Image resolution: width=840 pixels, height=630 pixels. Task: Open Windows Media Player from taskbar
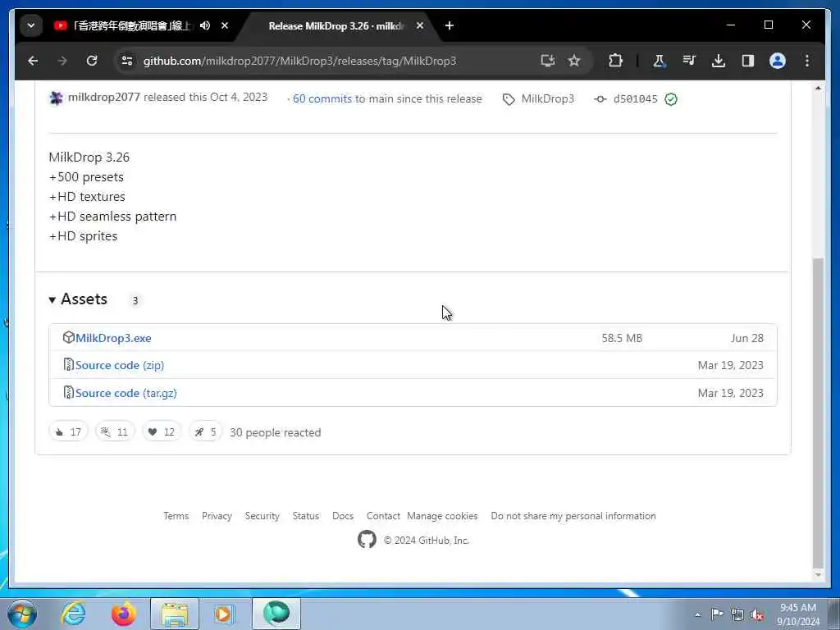(224, 614)
